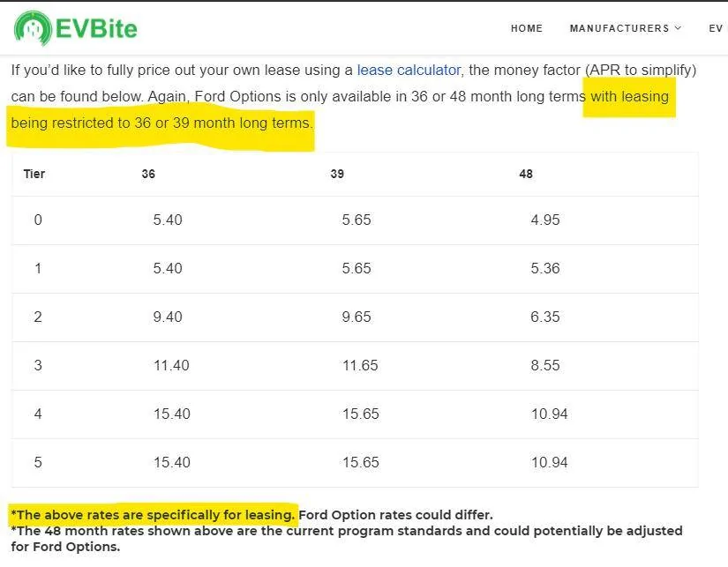Select Tier 4 row label
This screenshot has width=728, height=567.
pos(38,414)
